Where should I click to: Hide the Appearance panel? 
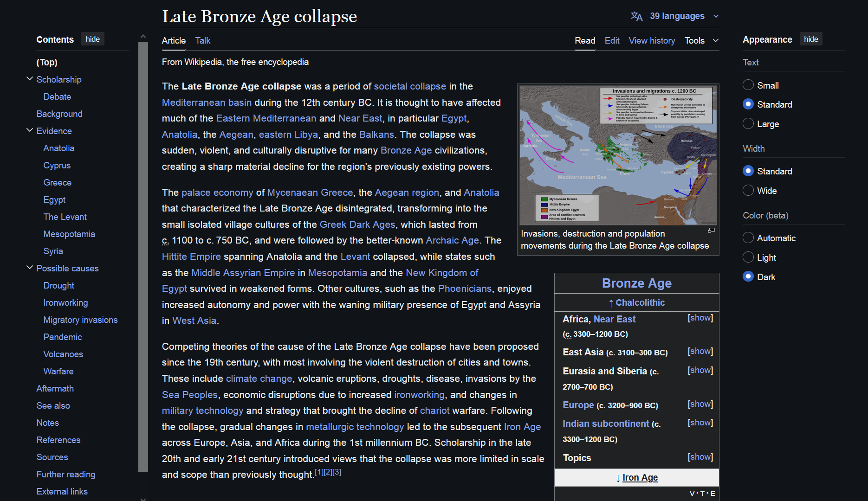point(811,39)
